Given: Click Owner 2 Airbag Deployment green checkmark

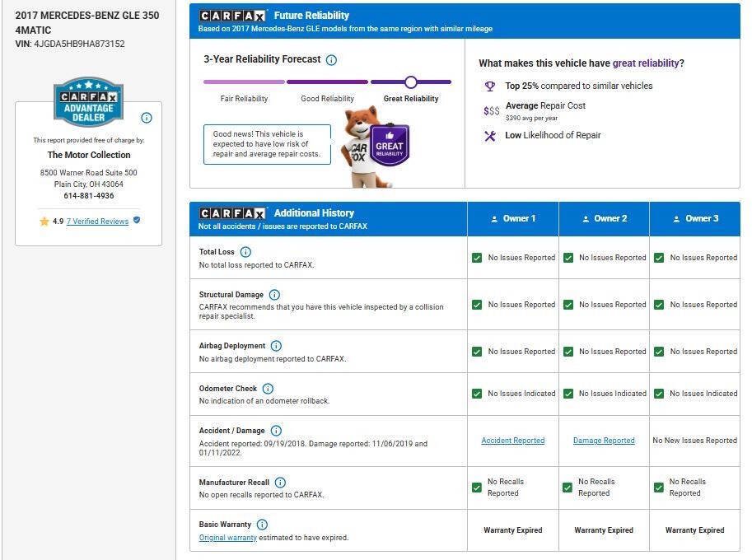Looking at the screenshot, I should pyautogui.click(x=568, y=352).
